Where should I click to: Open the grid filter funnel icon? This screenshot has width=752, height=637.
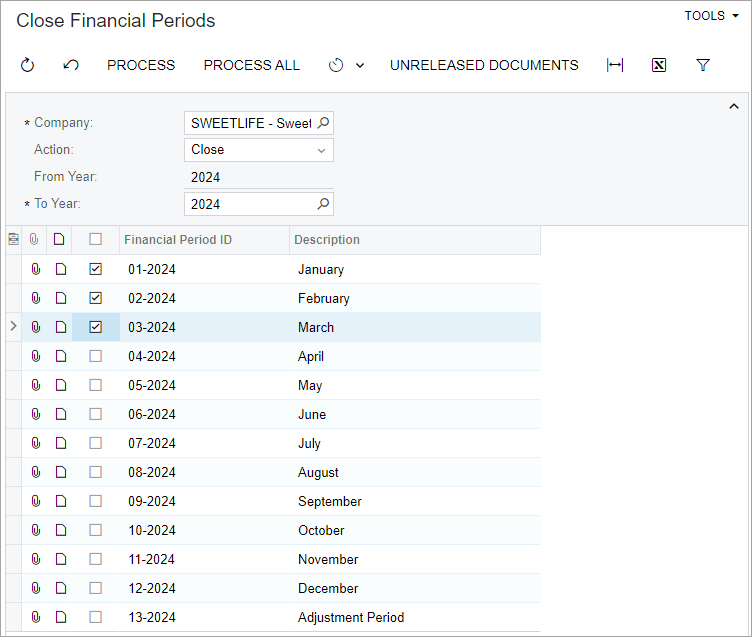pyautogui.click(x=703, y=65)
